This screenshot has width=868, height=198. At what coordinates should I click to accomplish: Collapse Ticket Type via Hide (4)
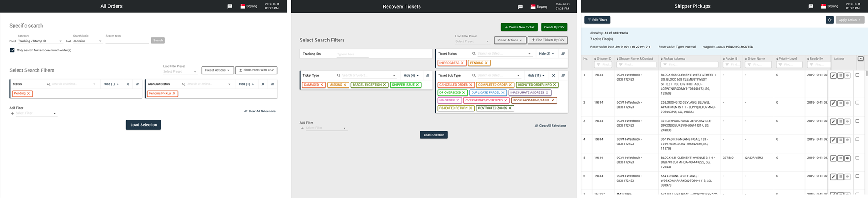[x=411, y=75]
